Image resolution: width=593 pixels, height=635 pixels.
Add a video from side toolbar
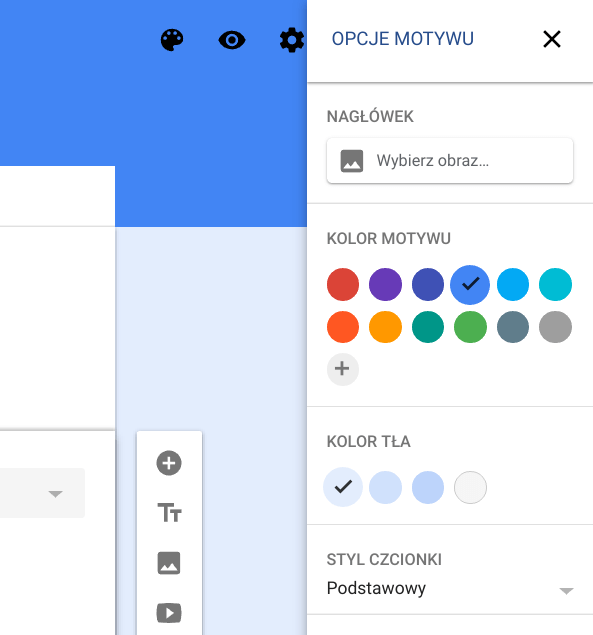[x=169, y=613]
